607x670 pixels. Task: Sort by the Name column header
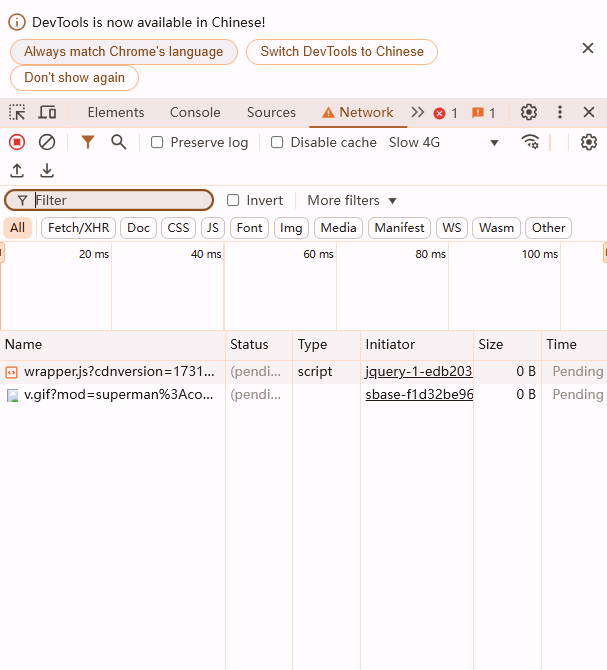click(x=112, y=344)
